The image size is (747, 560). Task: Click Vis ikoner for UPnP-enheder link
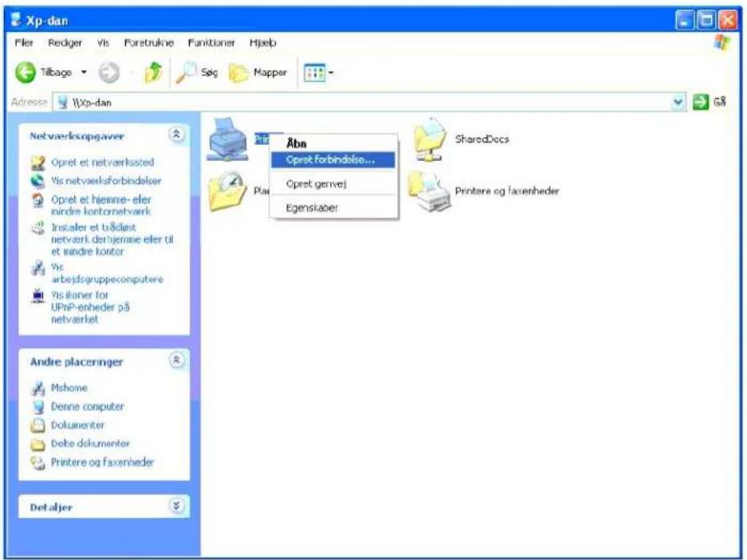coord(91,307)
